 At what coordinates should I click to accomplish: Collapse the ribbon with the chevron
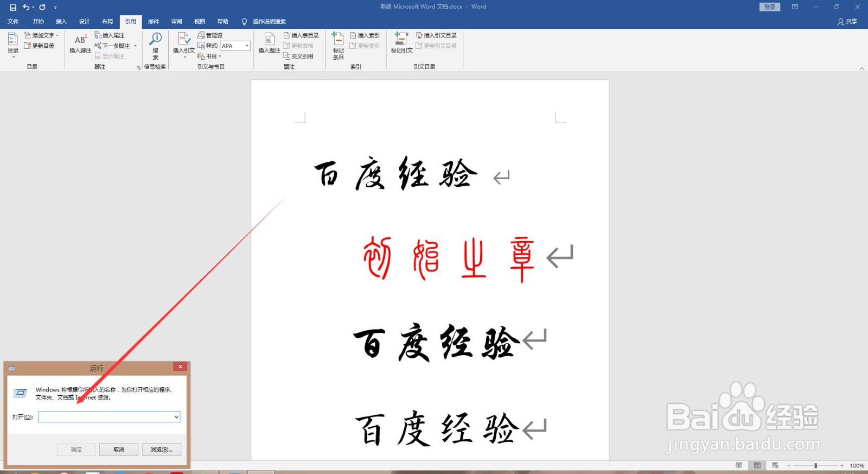pyautogui.click(x=861, y=68)
